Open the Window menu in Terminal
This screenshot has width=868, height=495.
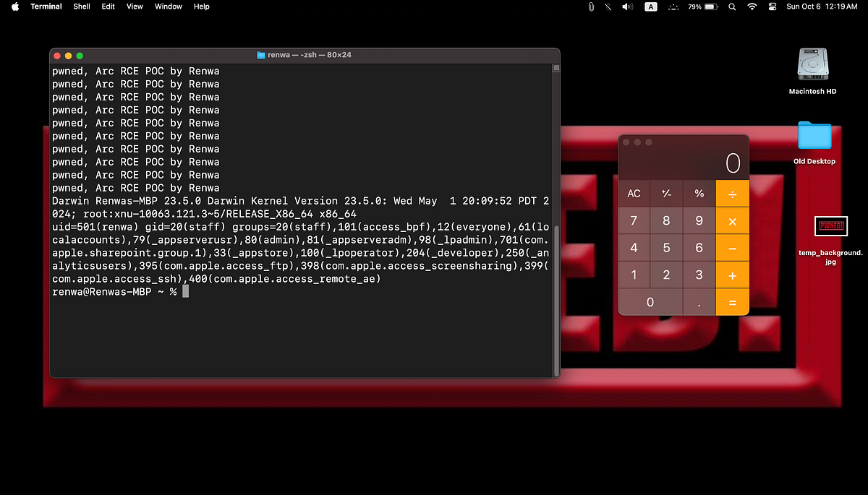coord(168,7)
